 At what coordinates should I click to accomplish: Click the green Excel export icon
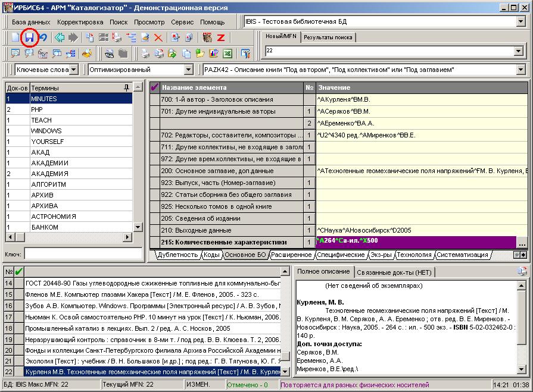[x=227, y=54]
